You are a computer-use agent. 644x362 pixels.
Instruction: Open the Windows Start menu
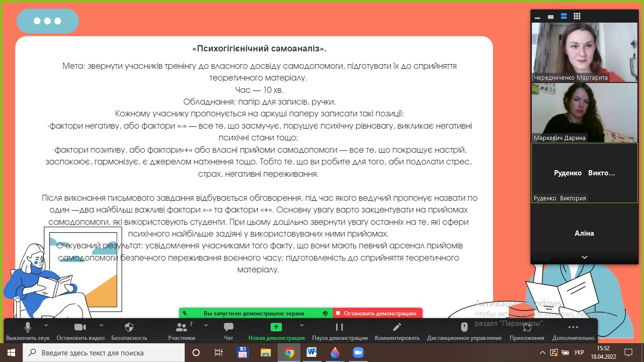coord(11,353)
